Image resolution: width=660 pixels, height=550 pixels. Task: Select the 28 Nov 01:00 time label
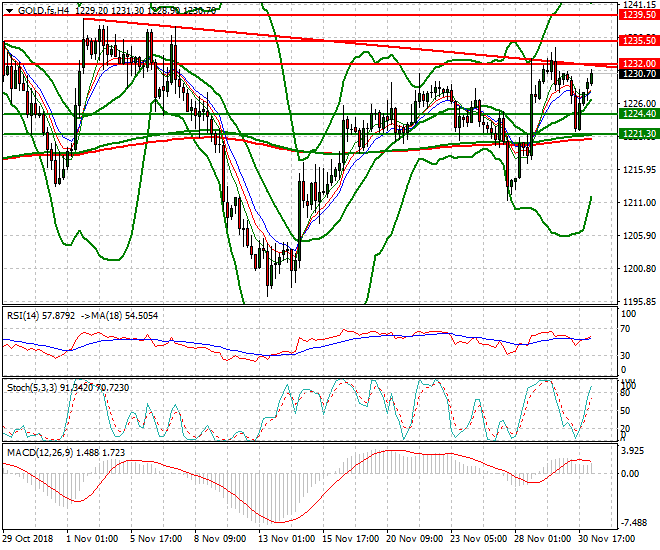point(543,539)
